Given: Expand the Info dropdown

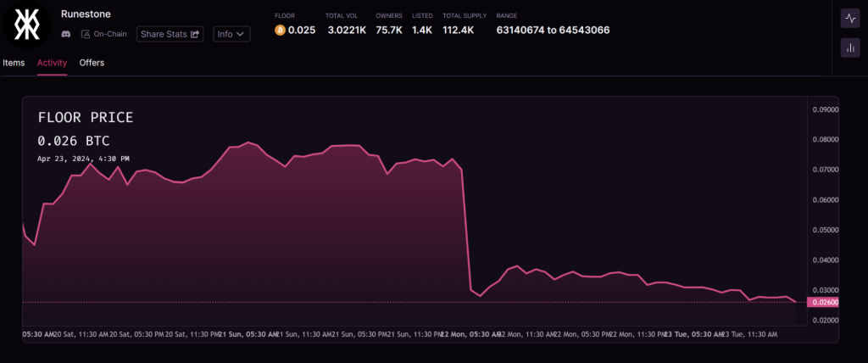Looking at the screenshot, I should [231, 34].
